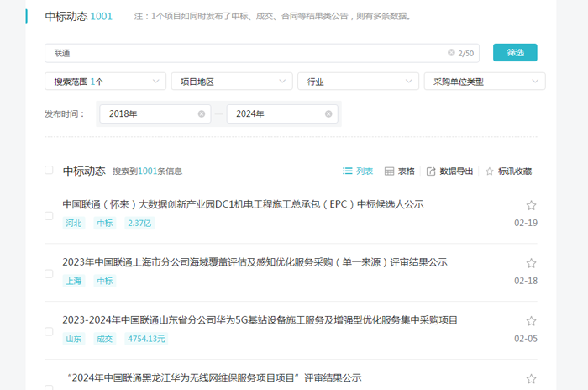
Task: Open 2023年中国联通上海市分公司 announcement
Action: 255,262
